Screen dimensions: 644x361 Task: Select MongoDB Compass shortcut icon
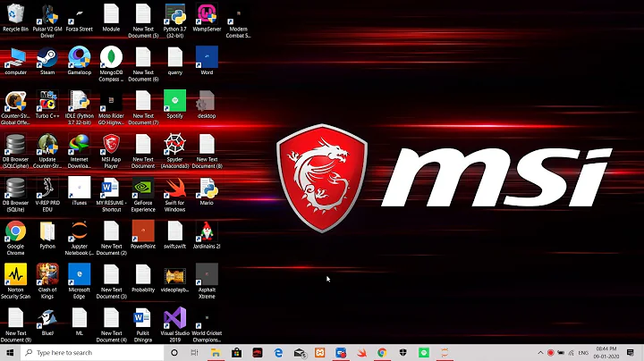[x=111, y=64]
